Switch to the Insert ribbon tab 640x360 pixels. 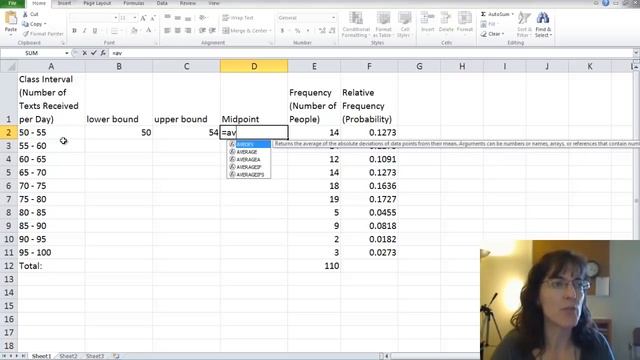[x=64, y=3]
